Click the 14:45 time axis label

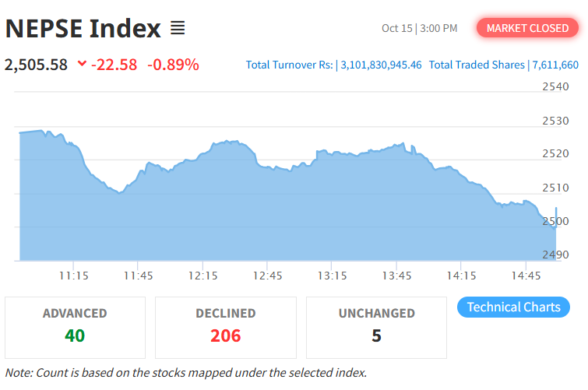(x=526, y=275)
